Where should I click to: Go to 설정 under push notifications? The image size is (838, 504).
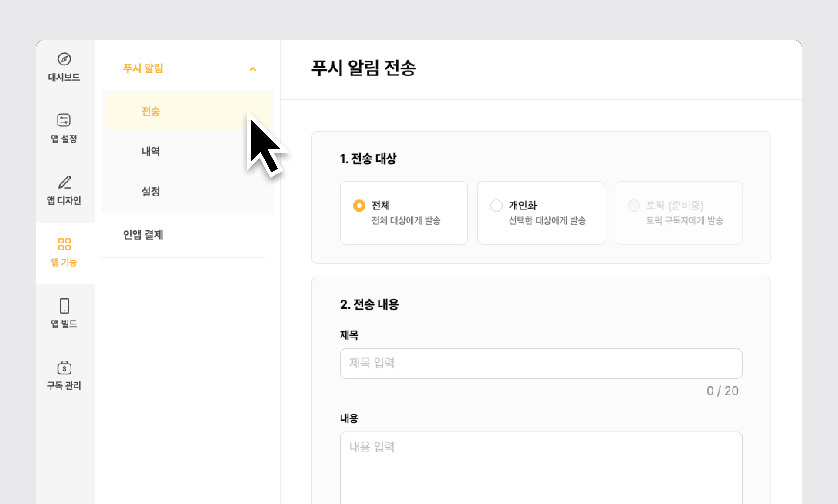[151, 192]
